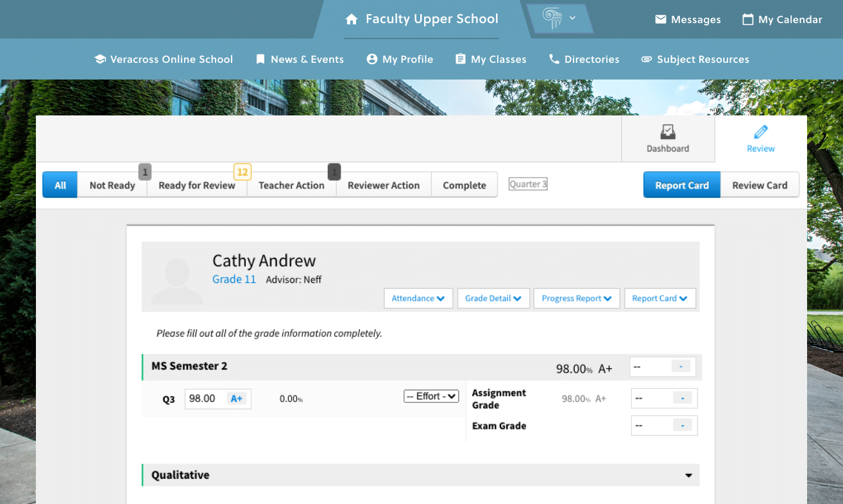The image size is (843, 504).
Task: Click the My Profile person icon
Action: (371, 59)
